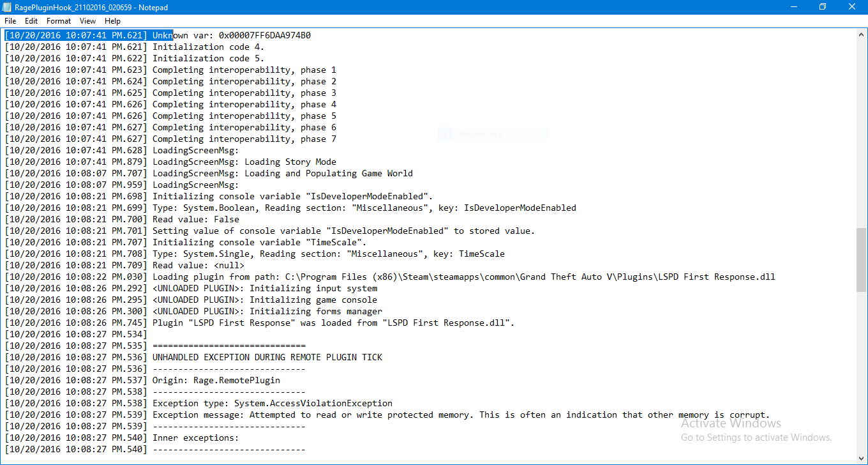Open the Edit menu
Viewport: 868px width, 465px height.
[x=31, y=21]
